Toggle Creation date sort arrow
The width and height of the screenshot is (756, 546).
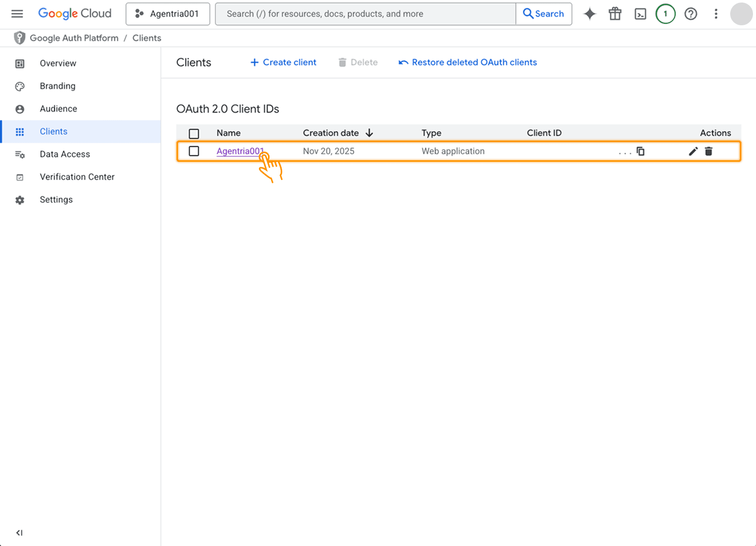coord(369,133)
